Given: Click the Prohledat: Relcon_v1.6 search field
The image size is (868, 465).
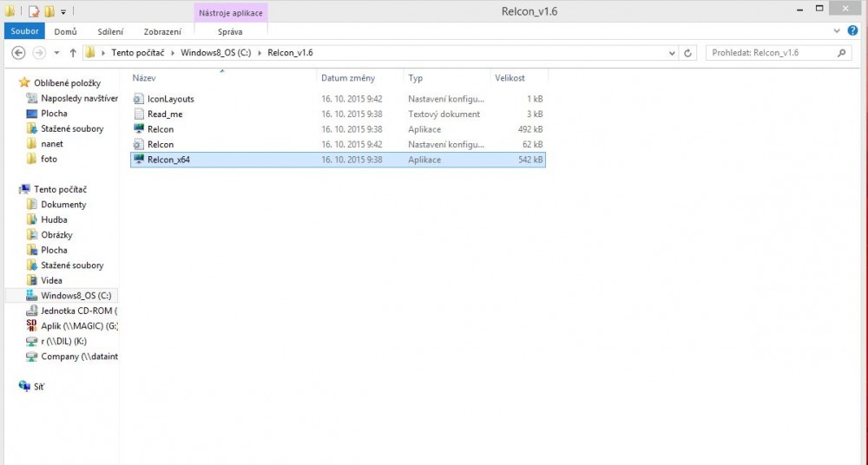Looking at the screenshot, I should pos(768,53).
